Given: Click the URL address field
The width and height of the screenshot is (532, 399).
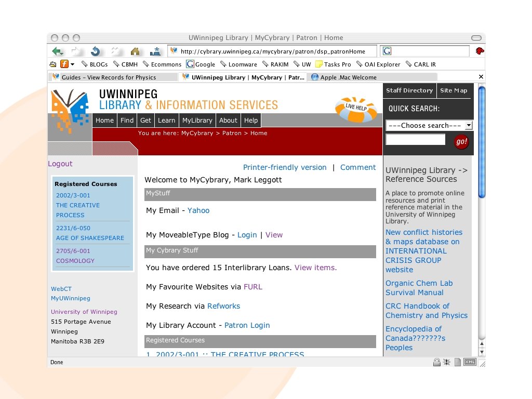Looking at the screenshot, I should (272, 51).
